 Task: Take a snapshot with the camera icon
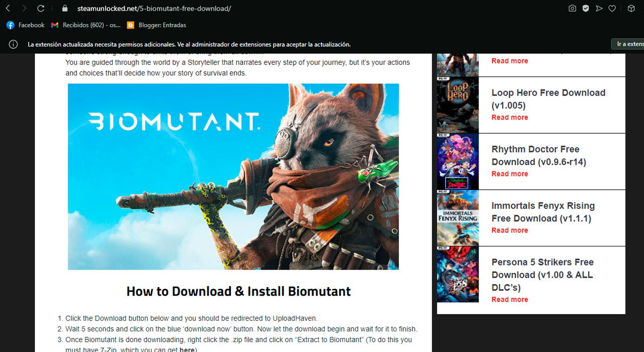[572, 9]
